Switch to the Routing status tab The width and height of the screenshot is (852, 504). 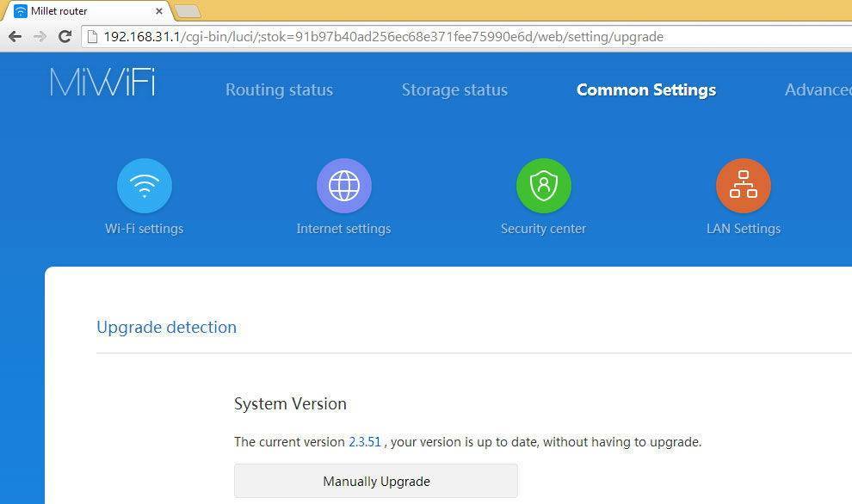279,90
